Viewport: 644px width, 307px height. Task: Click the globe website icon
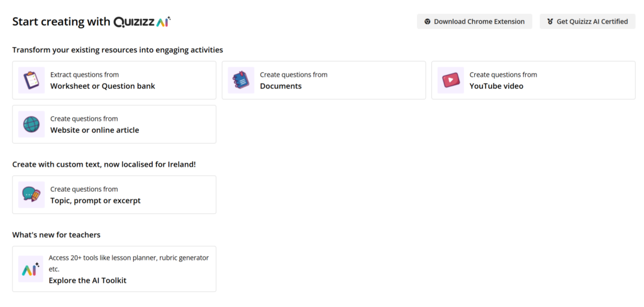(31, 125)
